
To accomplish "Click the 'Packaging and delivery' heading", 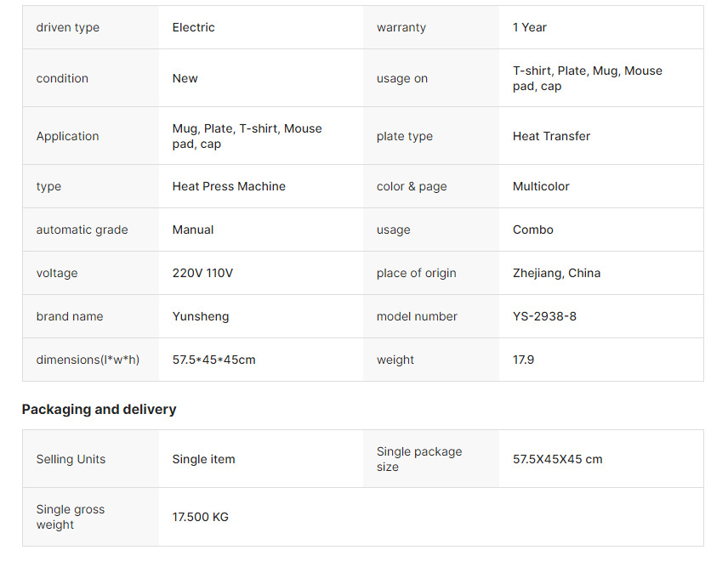I will tap(99, 410).
